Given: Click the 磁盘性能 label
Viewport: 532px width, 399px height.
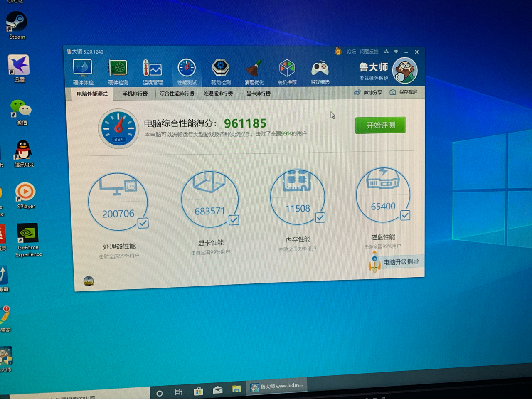Looking at the screenshot, I should click(383, 237).
